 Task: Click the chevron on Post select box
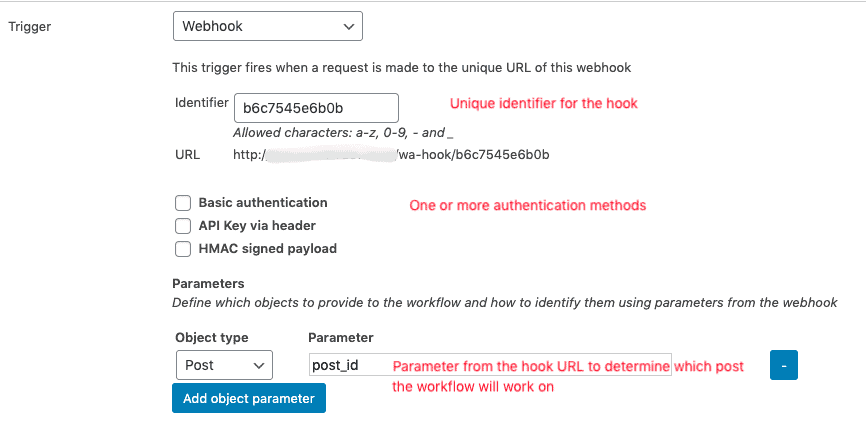pos(258,365)
